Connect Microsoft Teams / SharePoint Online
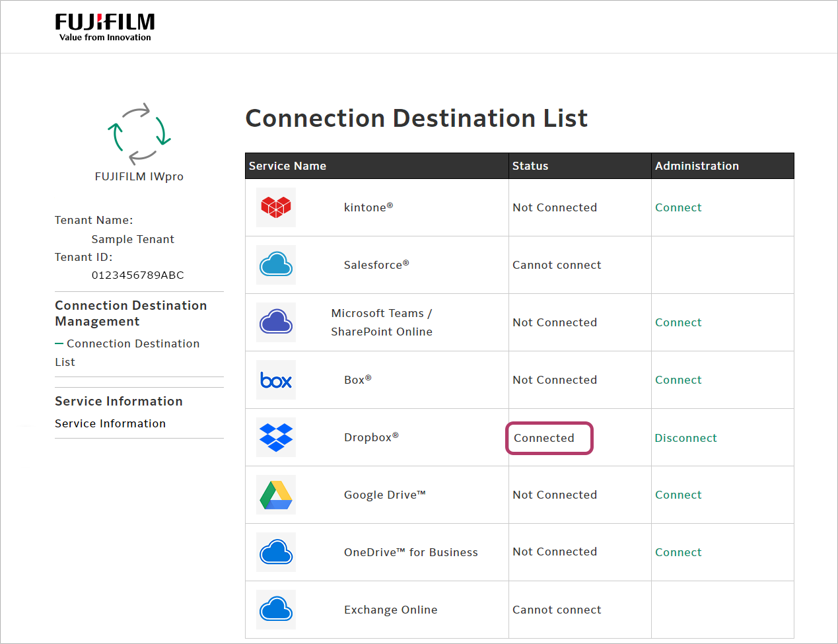The image size is (838, 644). point(678,322)
